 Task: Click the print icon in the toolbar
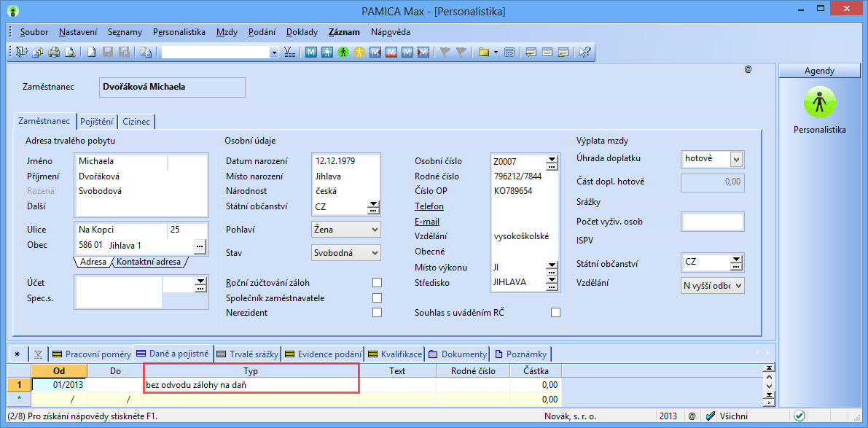tap(54, 52)
